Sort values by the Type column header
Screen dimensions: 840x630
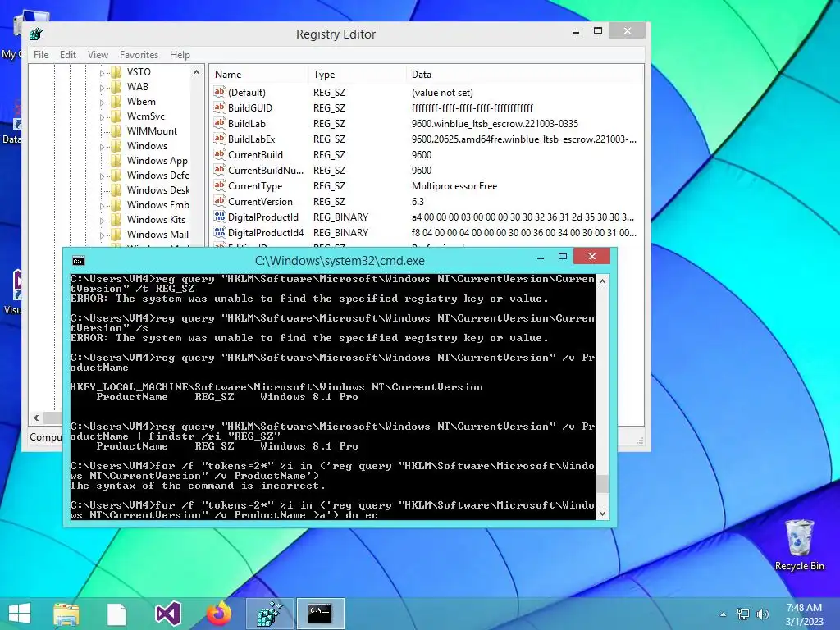pos(358,75)
